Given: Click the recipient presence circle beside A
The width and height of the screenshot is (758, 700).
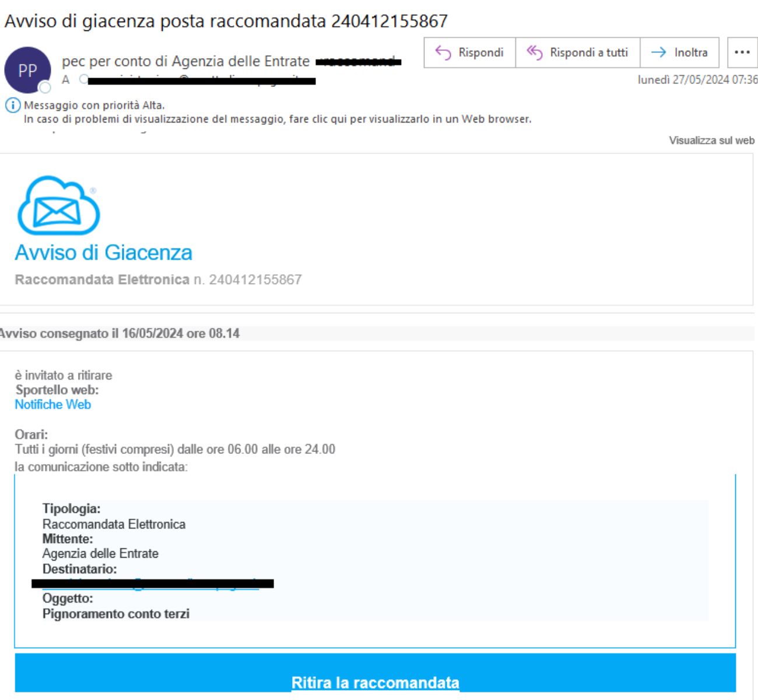Looking at the screenshot, I should pyautogui.click(x=83, y=79).
